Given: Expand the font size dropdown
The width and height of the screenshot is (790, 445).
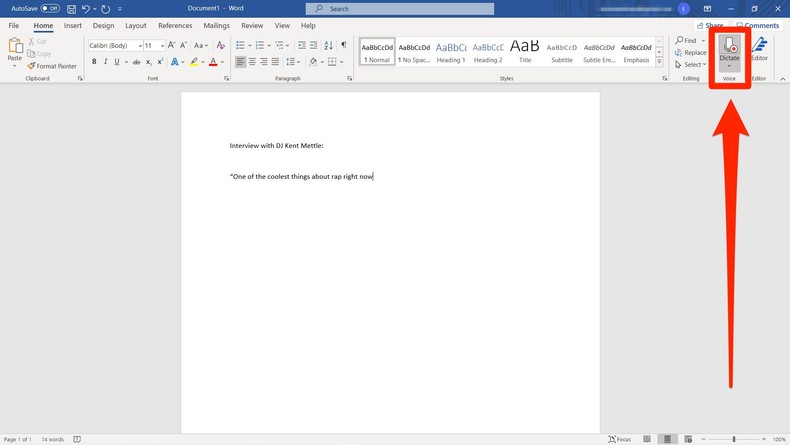Looking at the screenshot, I should coord(162,46).
